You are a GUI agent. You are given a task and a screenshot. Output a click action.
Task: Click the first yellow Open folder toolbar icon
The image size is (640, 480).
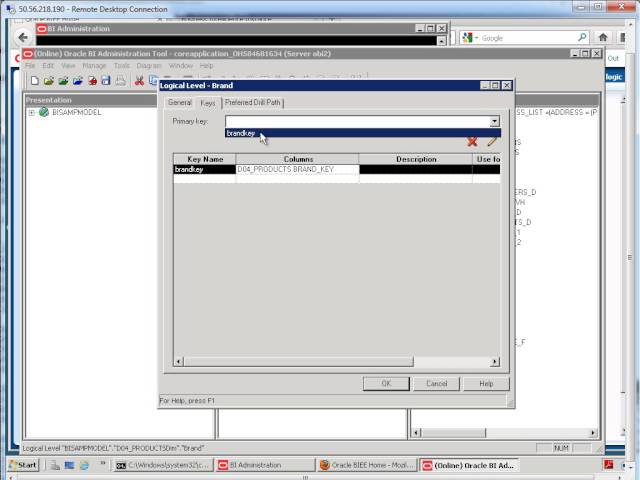pos(49,80)
